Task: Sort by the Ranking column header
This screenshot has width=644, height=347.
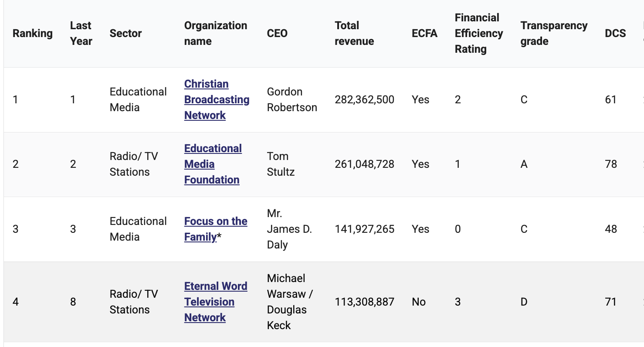Action: tap(33, 33)
